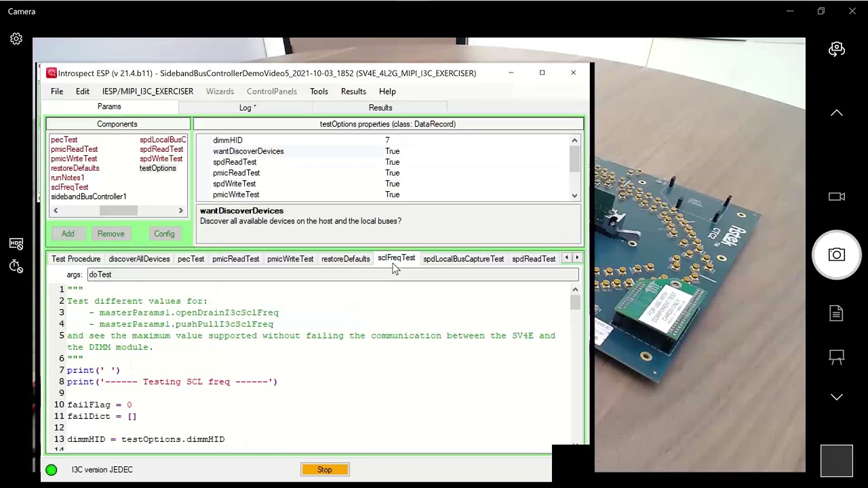Viewport: 868px width, 488px height.
Task: Open the Results menu
Action: pos(353,91)
